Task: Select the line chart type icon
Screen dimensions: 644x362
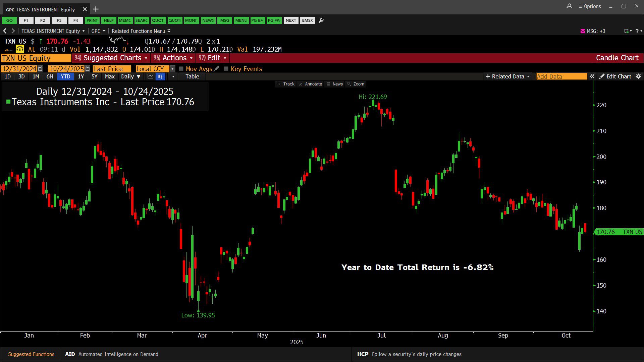Action: pos(150,76)
